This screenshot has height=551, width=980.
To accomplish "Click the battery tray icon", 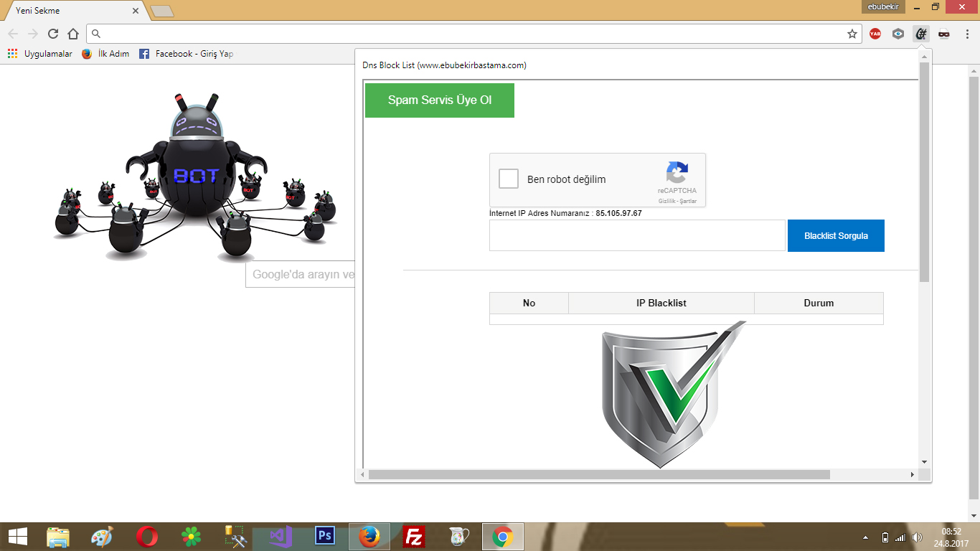I will (x=885, y=537).
